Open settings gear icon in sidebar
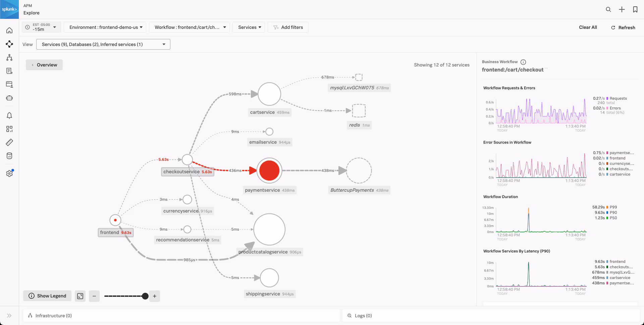644x325 pixels. tap(9, 174)
